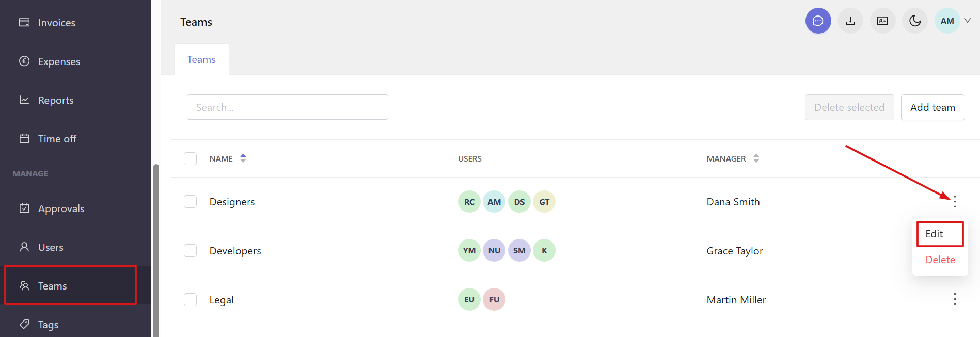Image resolution: width=980 pixels, height=337 pixels.
Task: Tick the Developers team checkbox
Action: [x=190, y=250]
